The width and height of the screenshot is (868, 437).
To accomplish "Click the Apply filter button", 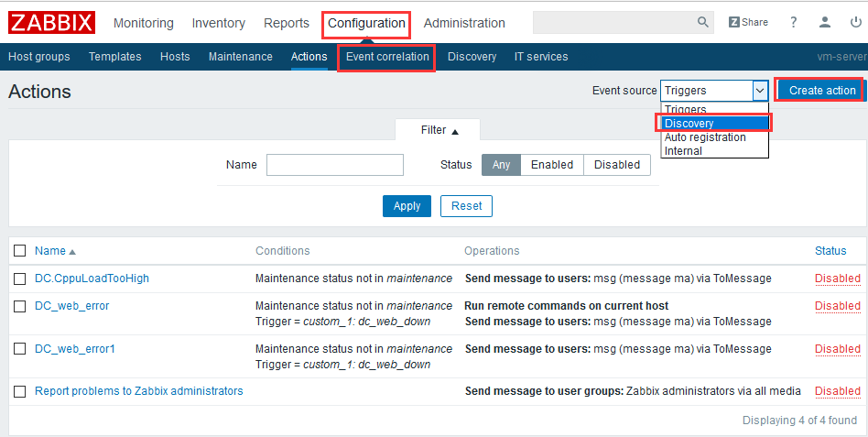I will [x=407, y=205].
